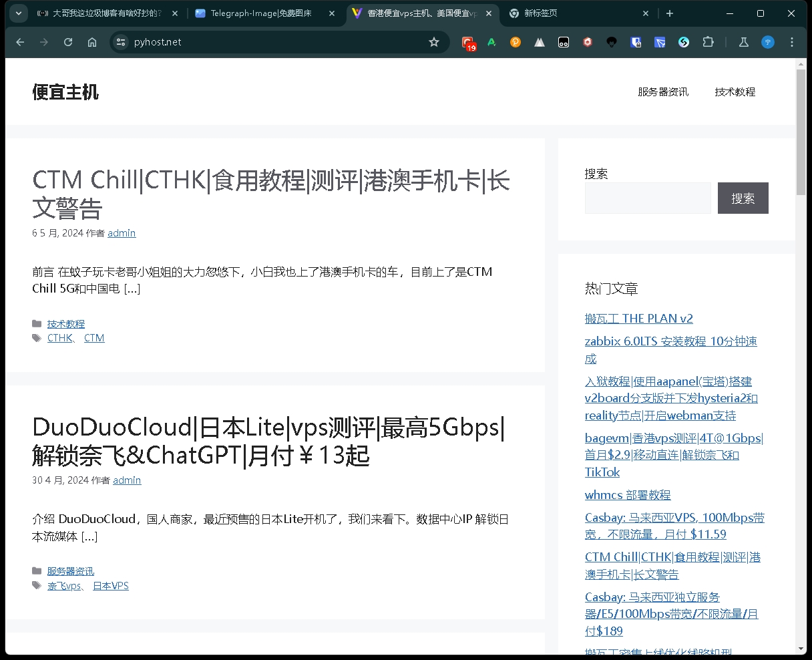Click the 搜索 submit button
This screenshot has height=660, width=812.
click(x=743, y=198)
